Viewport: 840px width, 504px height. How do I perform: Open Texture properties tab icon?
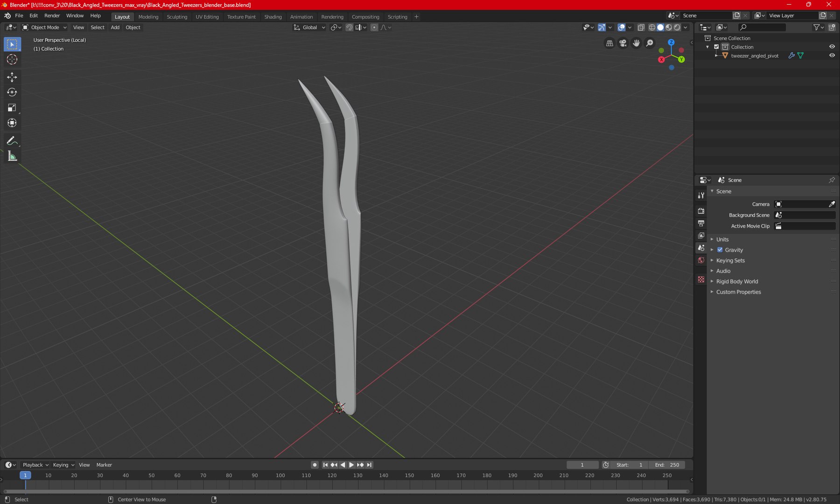coord(701,279)
